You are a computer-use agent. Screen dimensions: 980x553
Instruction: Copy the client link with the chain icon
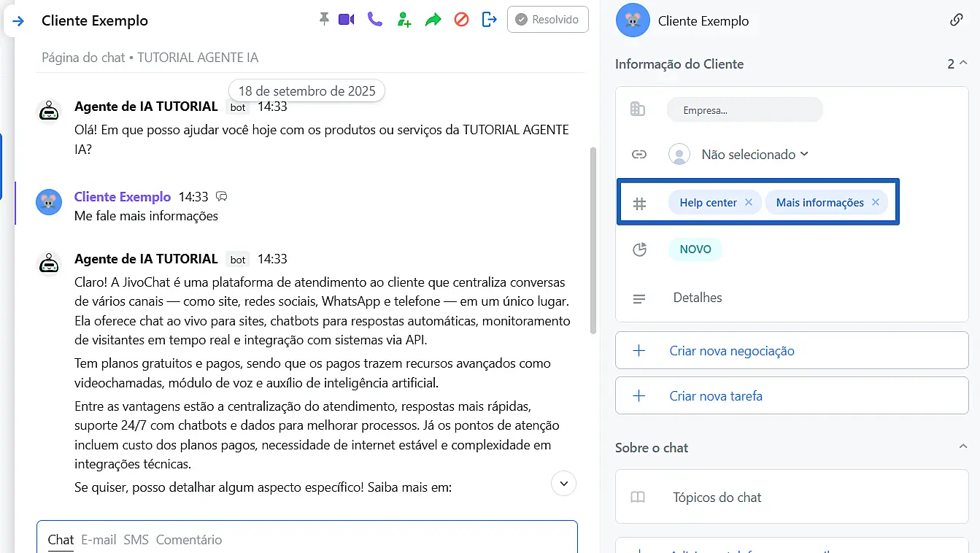(x=956, y=20)
